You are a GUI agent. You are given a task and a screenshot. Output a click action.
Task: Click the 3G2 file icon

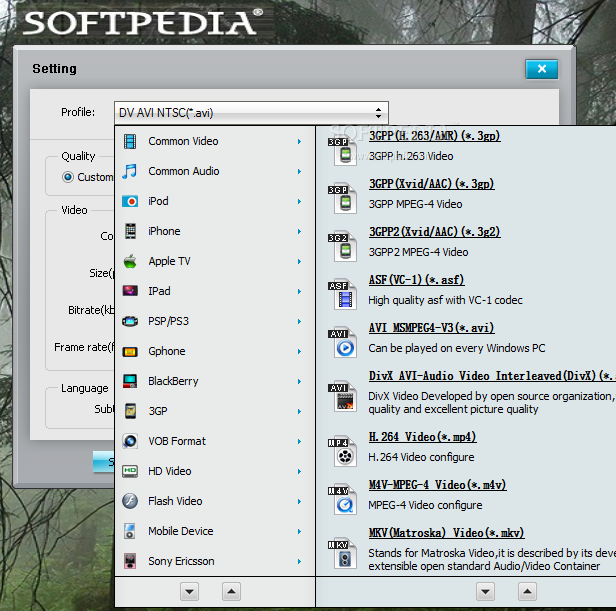point(342,247)
